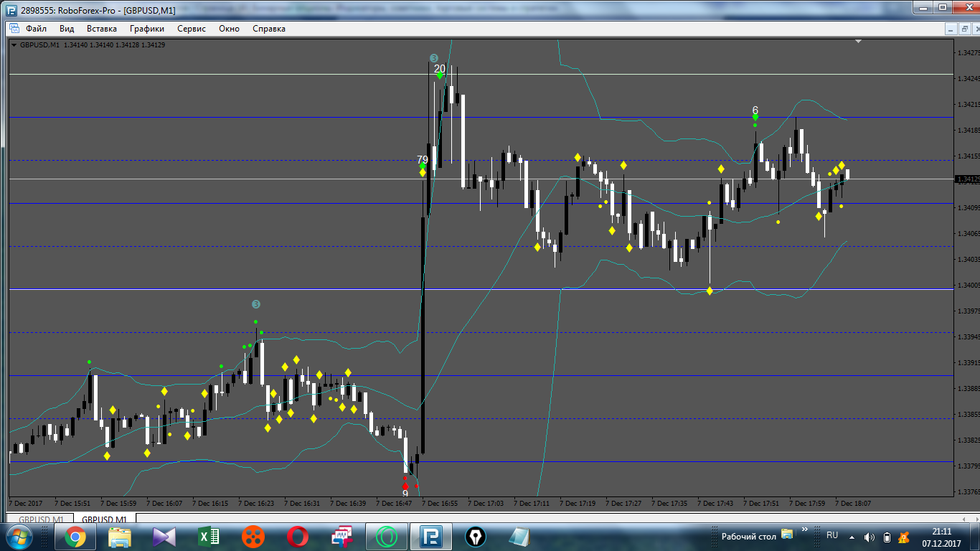The width and height of the screenshot is (980, 551).
Task: Open Visual Studio from the taskbar
Action: coord(164,536)
